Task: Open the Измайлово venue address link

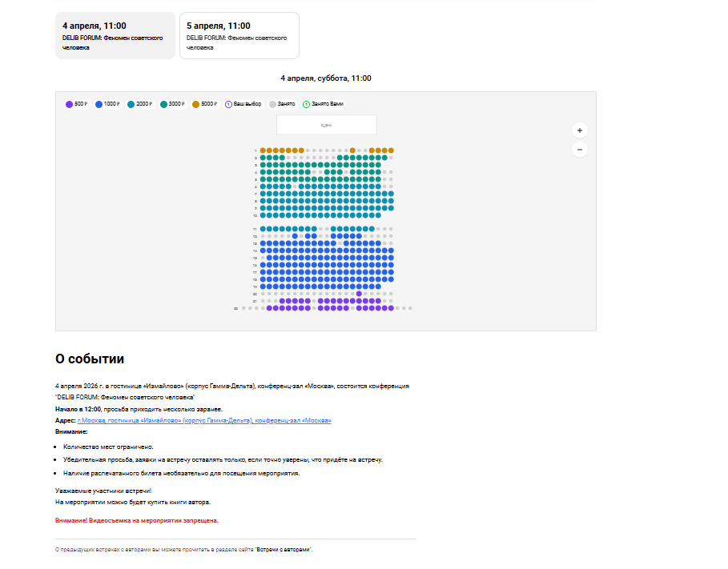Action: tap(204, 420)
